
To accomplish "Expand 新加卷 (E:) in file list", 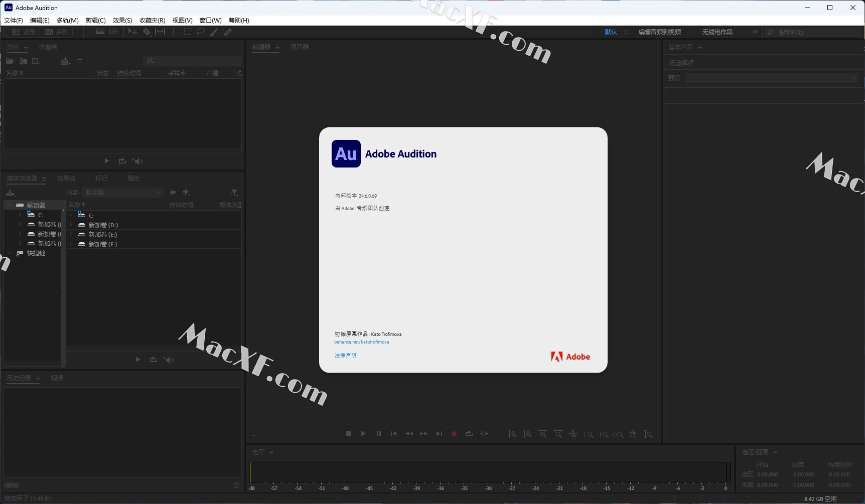I will point(71,234).
